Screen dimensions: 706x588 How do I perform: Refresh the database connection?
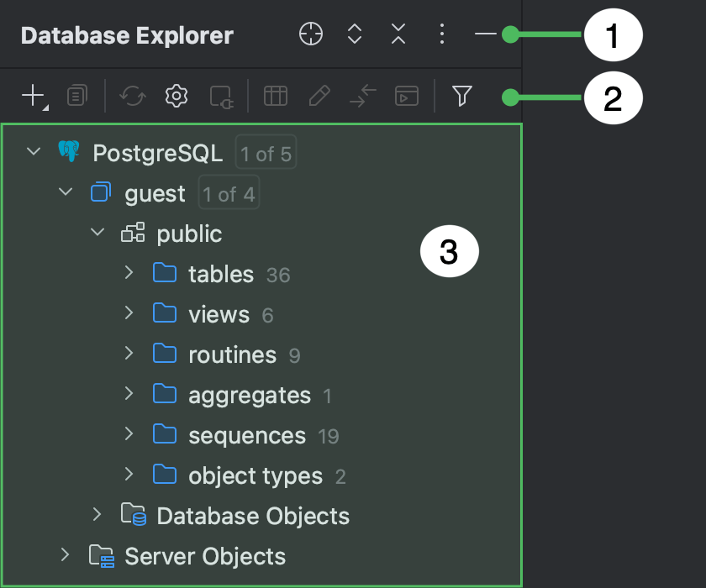tap(133, 96)
